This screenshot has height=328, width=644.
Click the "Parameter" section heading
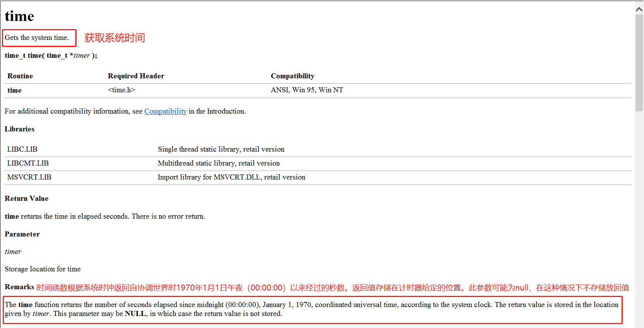pyautogui.click(x=22, y=234)
